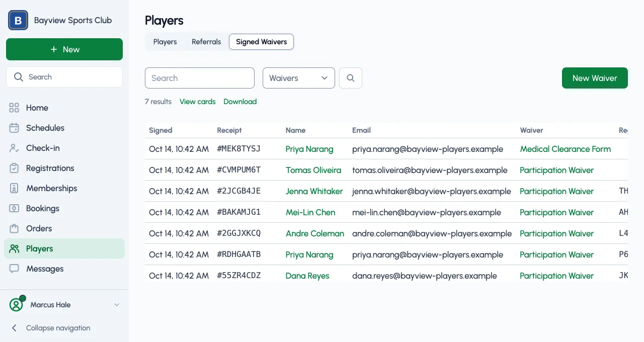Image resolution: width=644 pixels, height=342 pixels.
Task: Click the Messages chat bubble icon
Action: [x=14, y=269]
